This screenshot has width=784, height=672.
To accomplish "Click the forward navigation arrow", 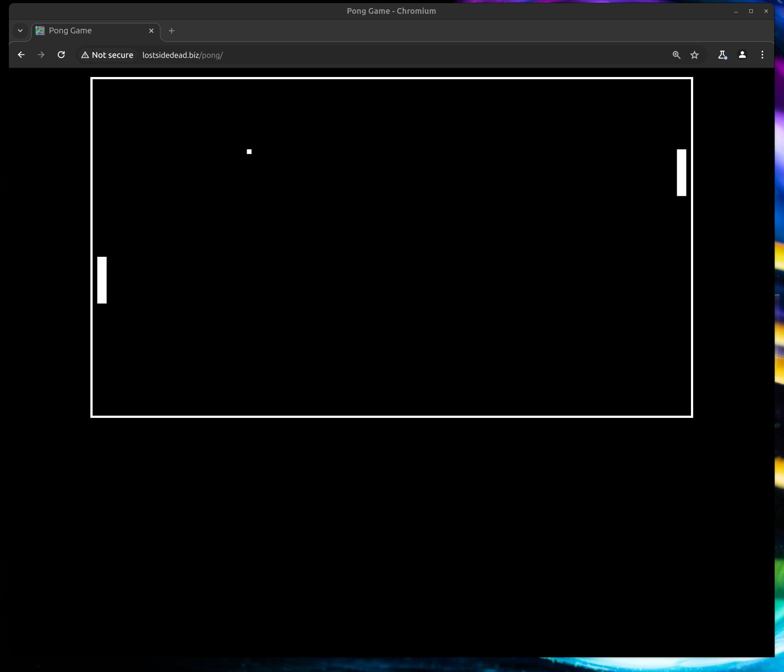I will (41, 55).
